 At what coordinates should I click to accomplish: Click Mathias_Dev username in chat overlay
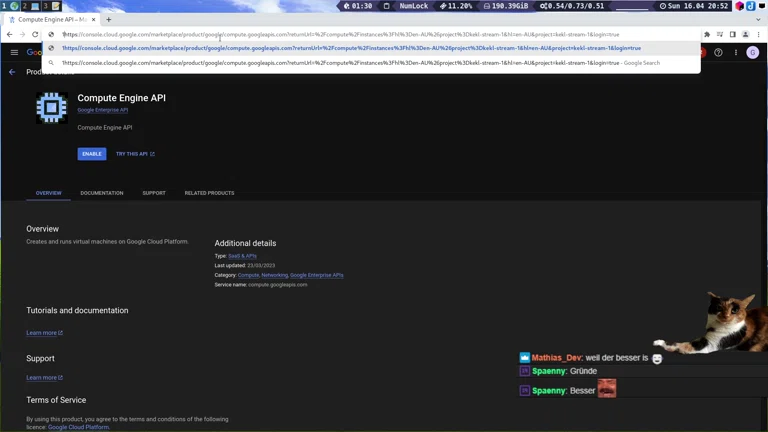[556, 358]
